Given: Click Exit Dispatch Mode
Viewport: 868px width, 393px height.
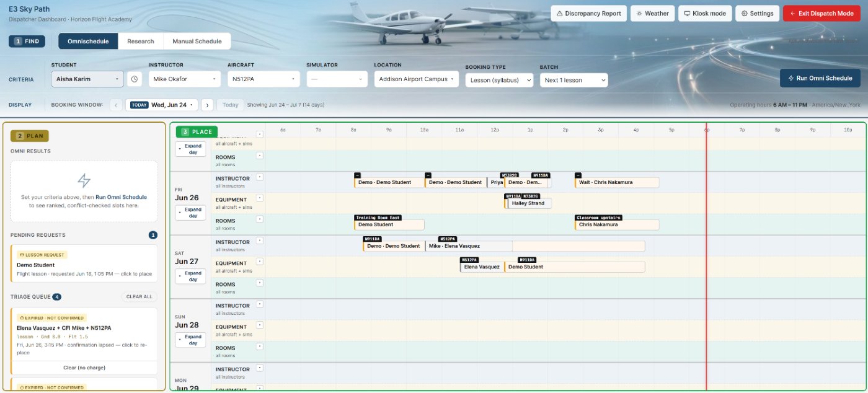Looking at the screenshot, I should [821, 13].
